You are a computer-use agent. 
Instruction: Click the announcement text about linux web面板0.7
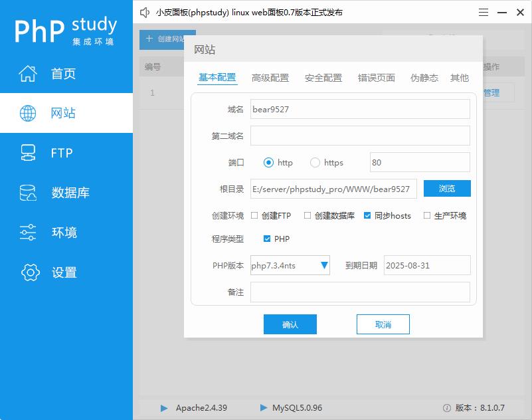(249, 13)
